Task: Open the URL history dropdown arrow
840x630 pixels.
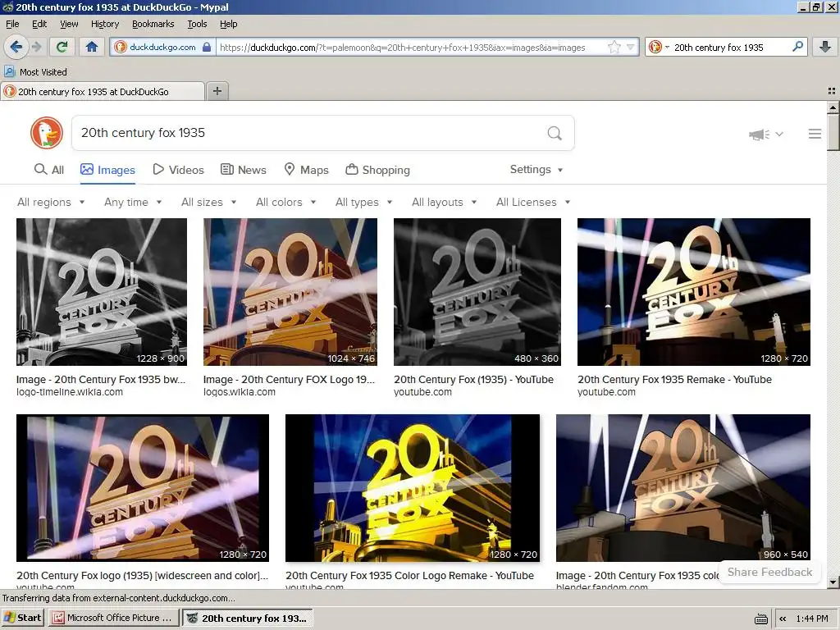Action: click(631, 47)
